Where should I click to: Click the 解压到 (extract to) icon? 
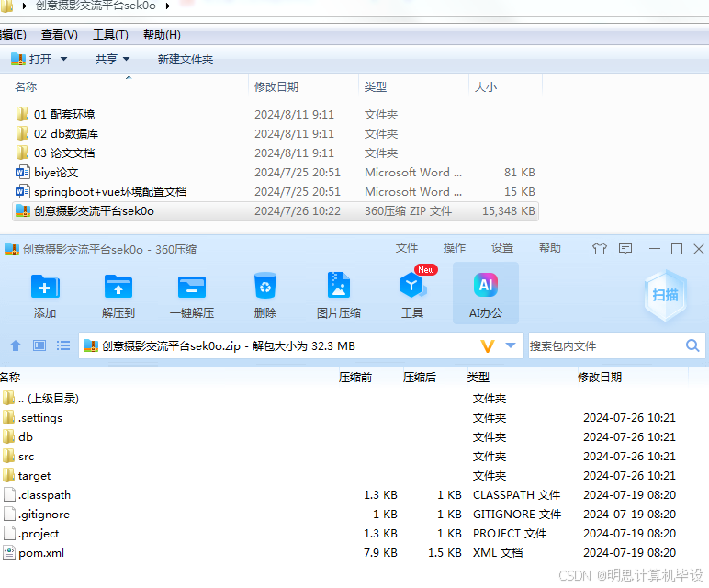tap(118, 287)
